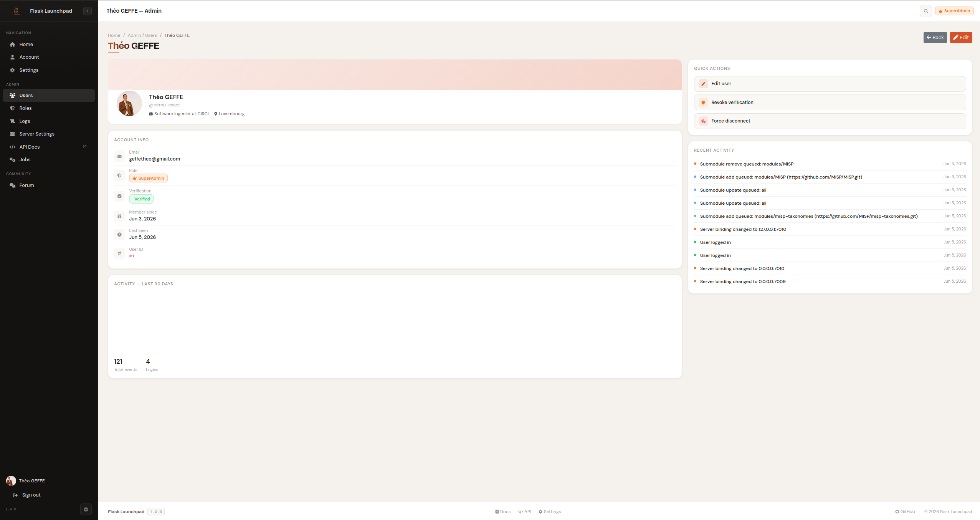Open Jobs in the sidebar
The width and height of the screenshot is (980, 520).
49,160
